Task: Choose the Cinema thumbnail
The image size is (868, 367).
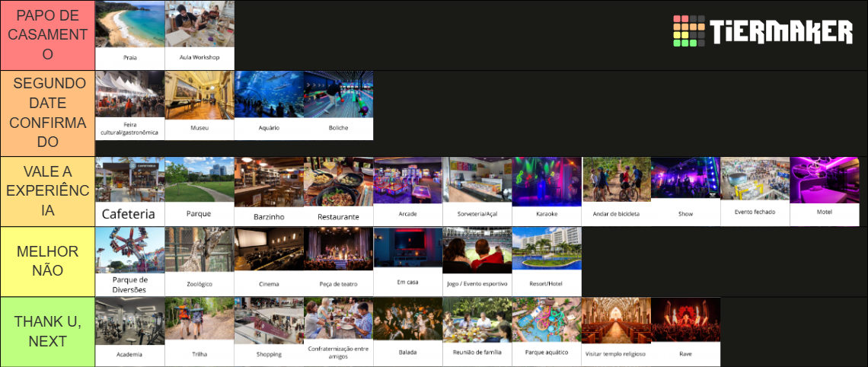Action: click(269, 261)
